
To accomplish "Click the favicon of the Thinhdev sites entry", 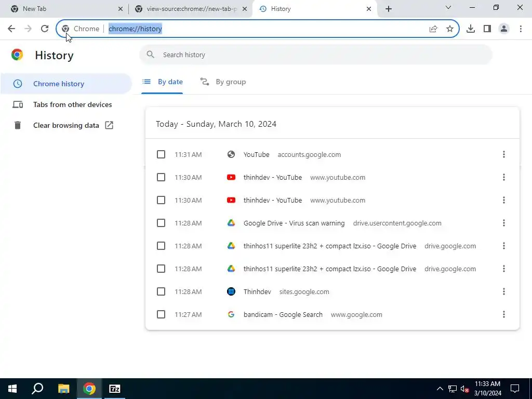I will (231, 291).
